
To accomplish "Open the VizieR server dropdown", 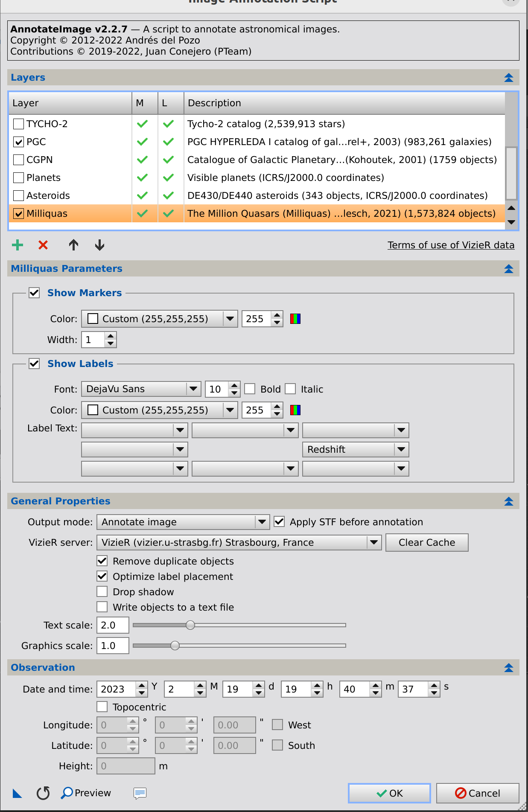I will coord(239,542).
